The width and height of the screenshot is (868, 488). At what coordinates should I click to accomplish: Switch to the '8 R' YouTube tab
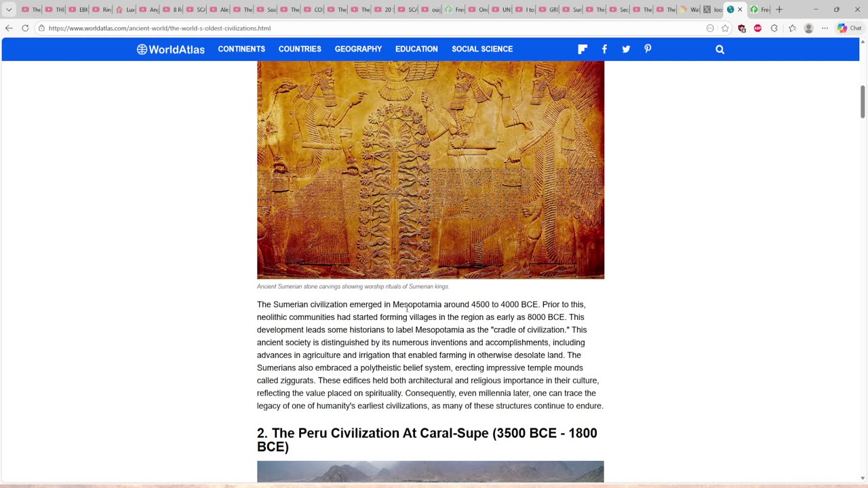(172, 9)
